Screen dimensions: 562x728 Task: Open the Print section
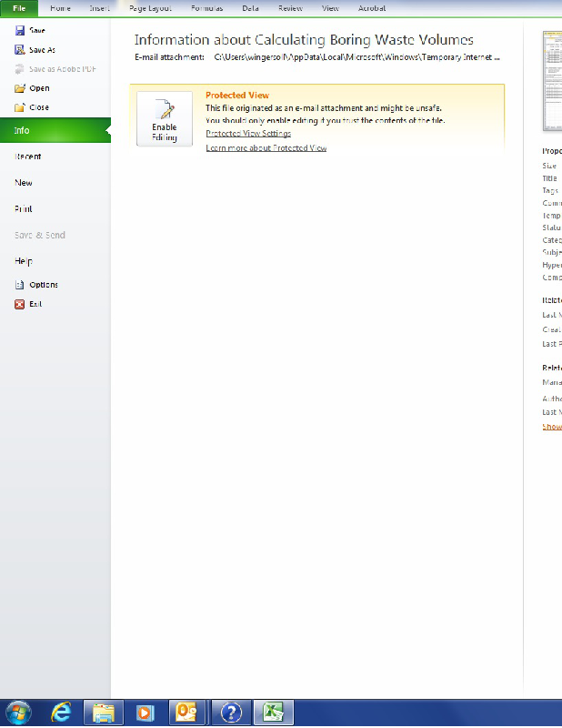[24, 209]
